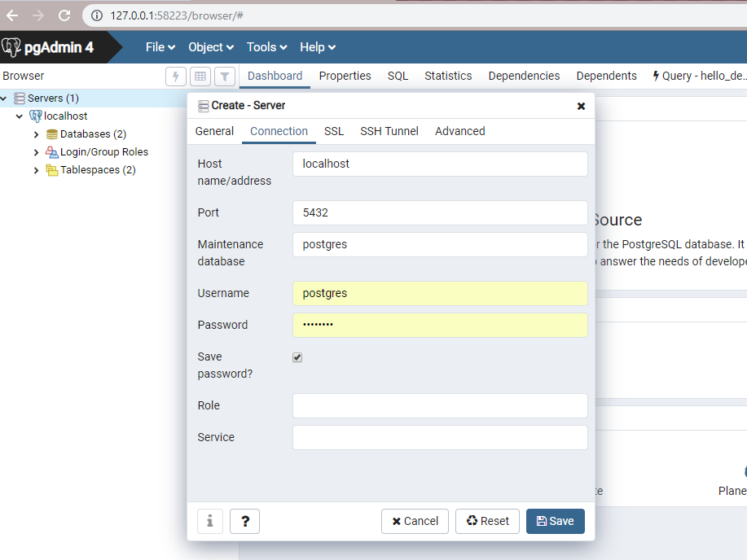Click the Filtered Rows funnel icon in the Browser panel
The image size is (747, 560).
click(x=225, y=77)
